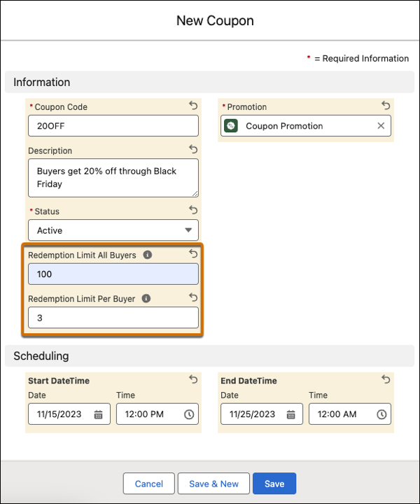Click undo icon beside Description field
This screenshot has height=504, width=420.
(193, 149)
